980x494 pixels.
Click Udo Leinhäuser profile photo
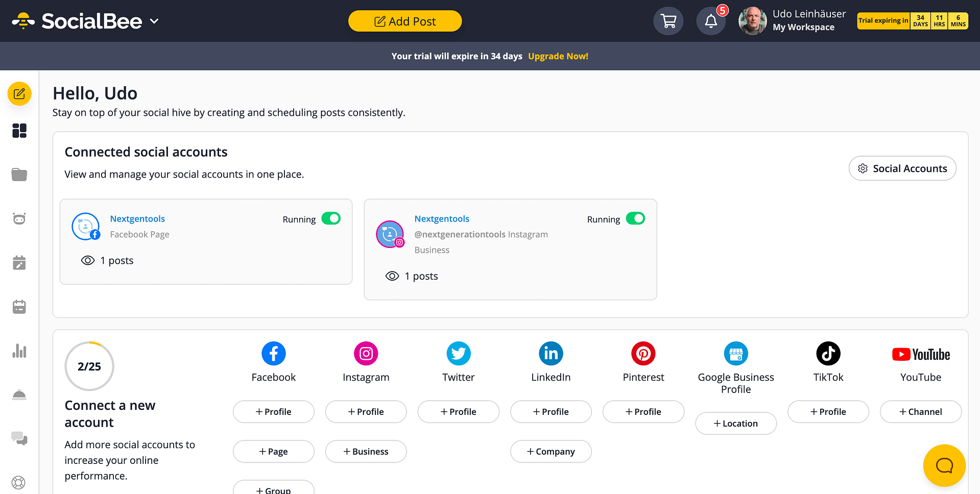click(x=753, y=21)
